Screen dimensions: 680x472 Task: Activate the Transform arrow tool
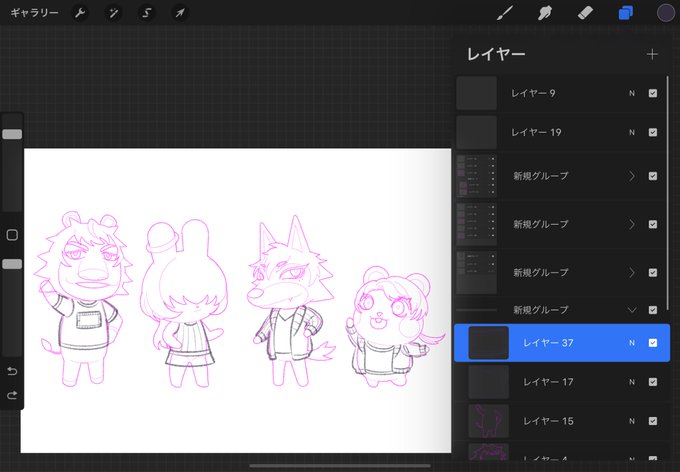180,13
